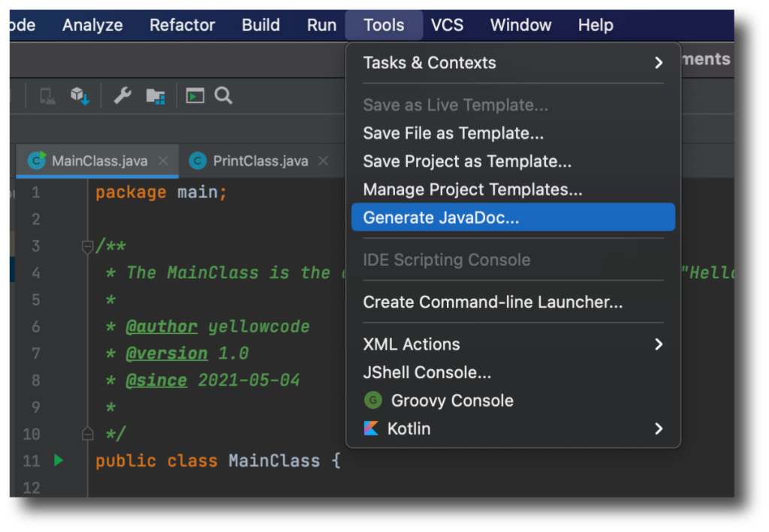Open the VCS menu

pyautogui.click(x=448, y=25)
